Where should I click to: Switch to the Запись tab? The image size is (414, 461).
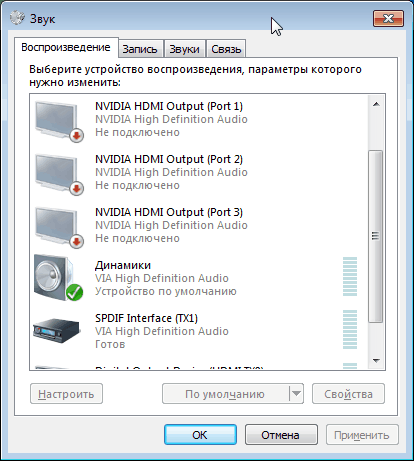(140, 49)
